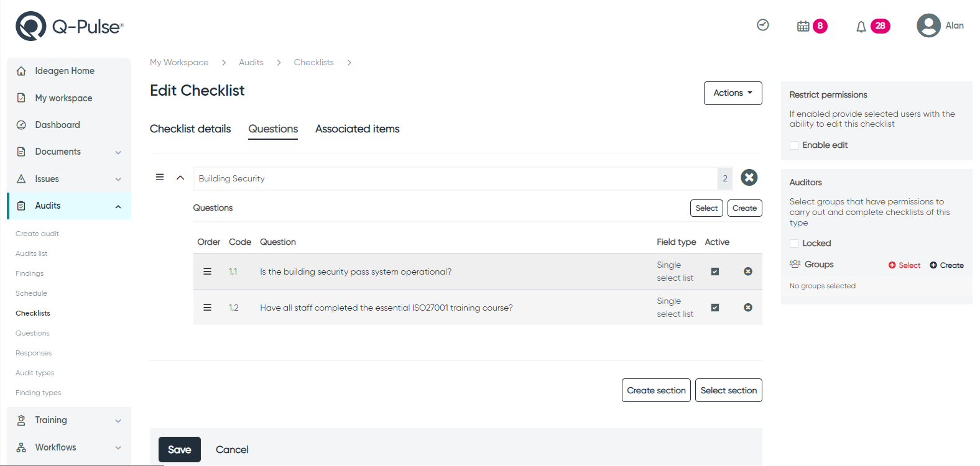Open the dashboard gauge icon in header

point(763,25)
